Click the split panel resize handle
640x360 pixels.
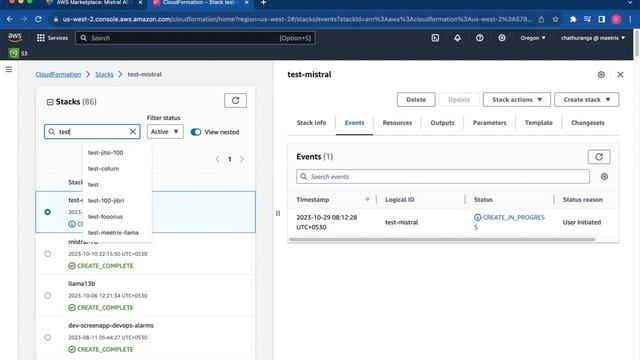pos(278,213)
